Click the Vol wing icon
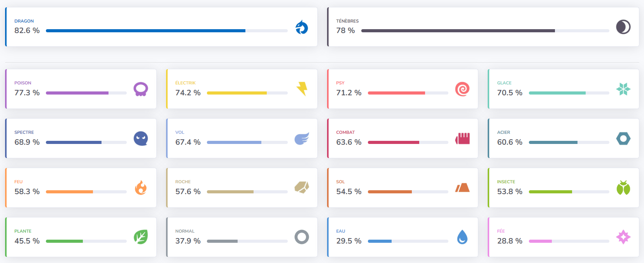Screen dimensions: 644x263 coord(302,139)
